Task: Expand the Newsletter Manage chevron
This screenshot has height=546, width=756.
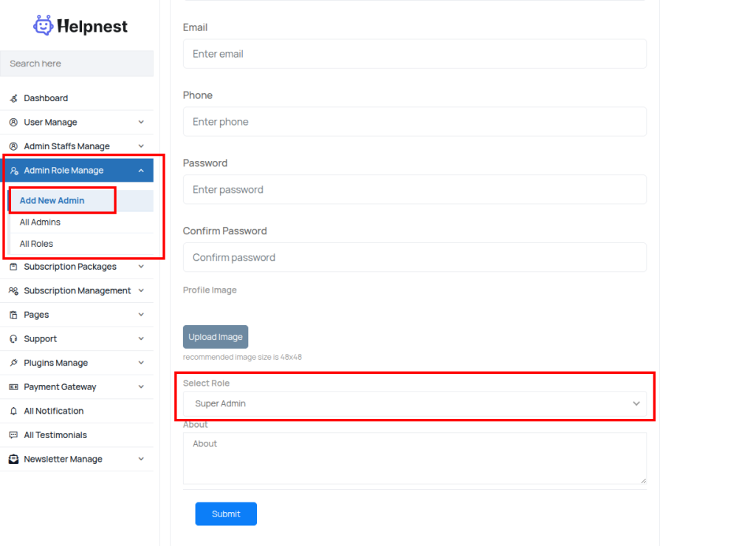Action: point(141,459)
